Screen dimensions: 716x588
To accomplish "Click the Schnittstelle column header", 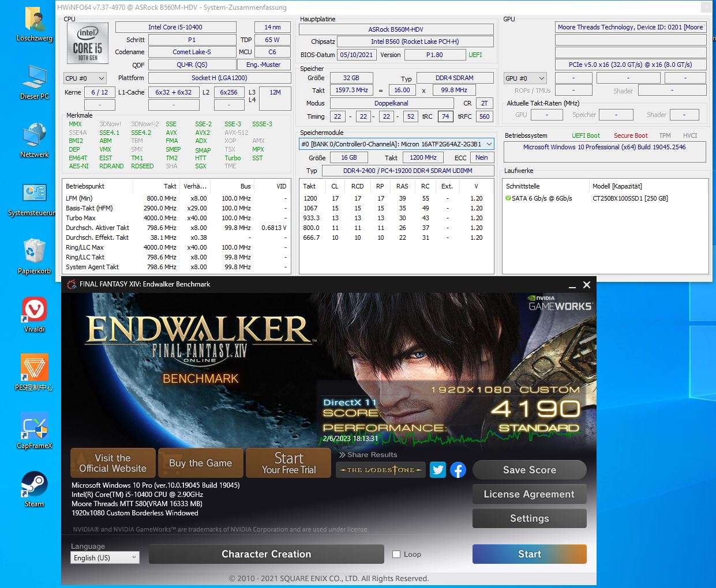I will pos(546,186).
